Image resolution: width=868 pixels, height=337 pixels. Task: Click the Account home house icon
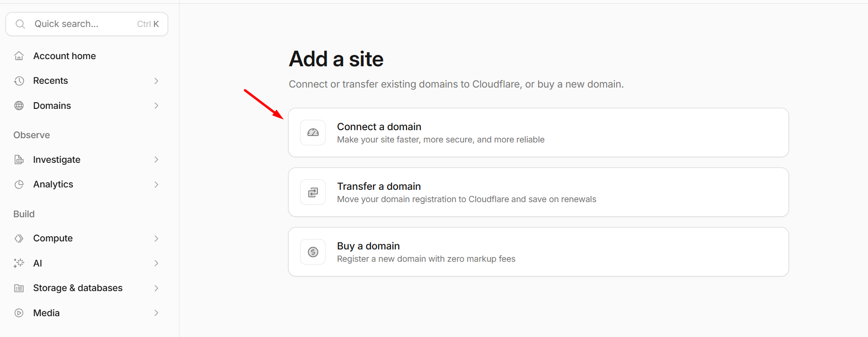[x=19, y=56]
